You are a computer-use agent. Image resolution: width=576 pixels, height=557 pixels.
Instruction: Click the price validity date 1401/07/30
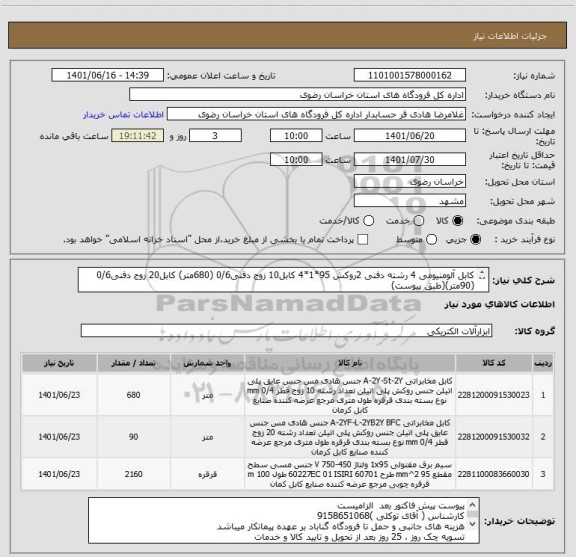point(410,160)
